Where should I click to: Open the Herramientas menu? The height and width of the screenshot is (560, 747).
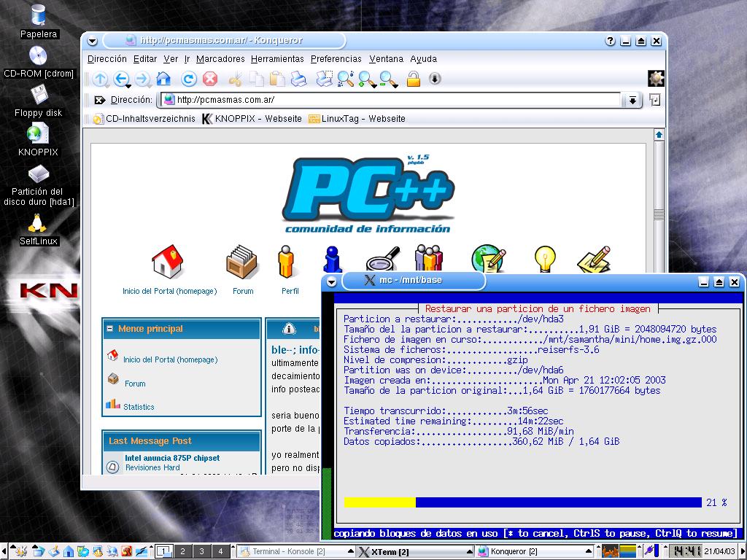tap(277, 59)
